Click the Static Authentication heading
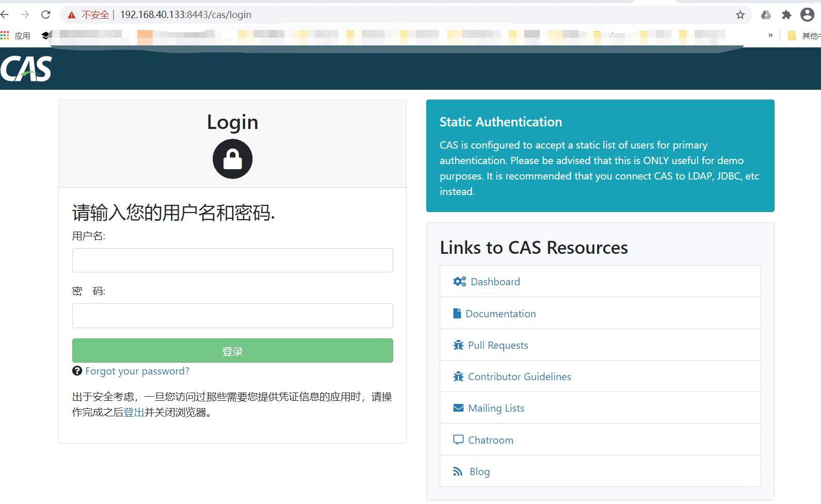The width and height of the screenshot is (821, 504). (501, 122)
